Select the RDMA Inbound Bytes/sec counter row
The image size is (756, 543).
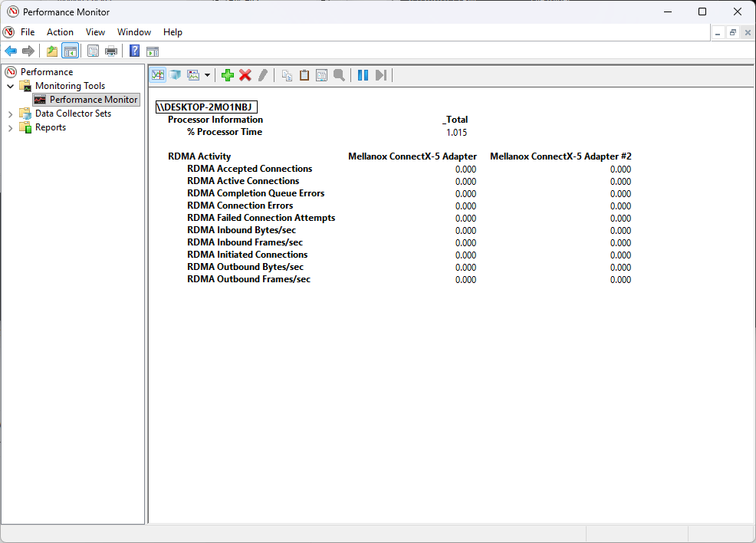click(x=241, y=230)
